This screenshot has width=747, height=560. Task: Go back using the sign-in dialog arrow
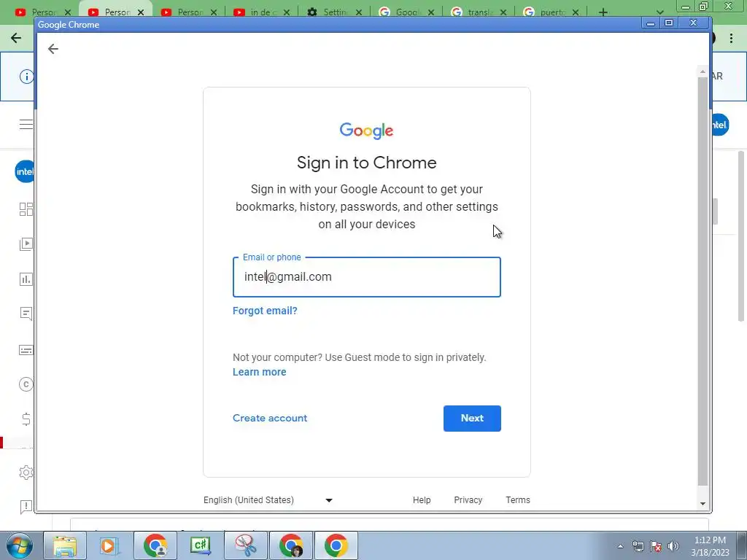click(x=53, y=49)
